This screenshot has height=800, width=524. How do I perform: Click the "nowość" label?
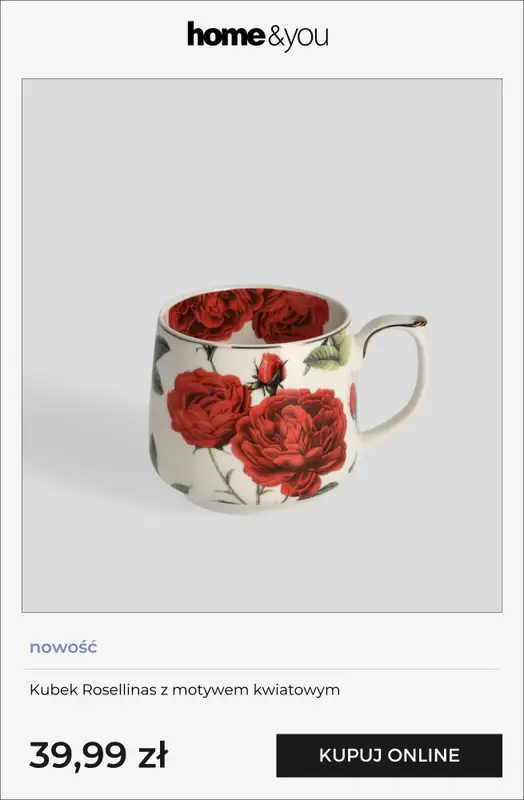click(x=63, y=647)
